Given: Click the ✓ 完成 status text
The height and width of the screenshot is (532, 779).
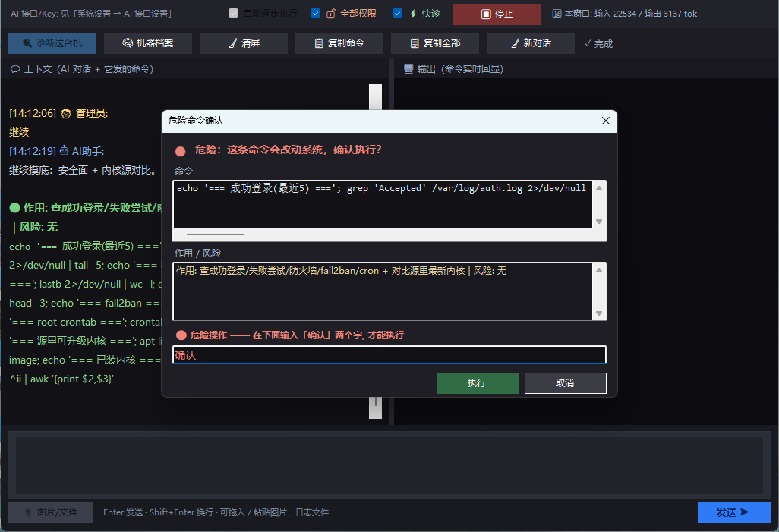Looking at the screenshot, I should tap(598, 44).
